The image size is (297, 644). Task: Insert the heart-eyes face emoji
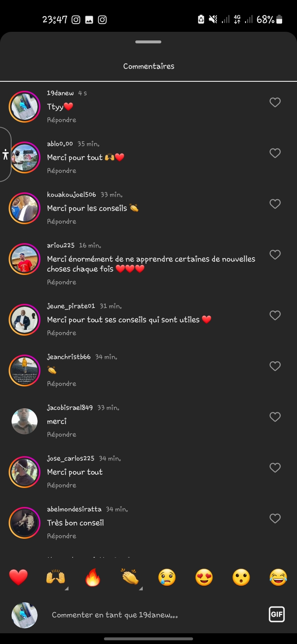click(204, 577)
